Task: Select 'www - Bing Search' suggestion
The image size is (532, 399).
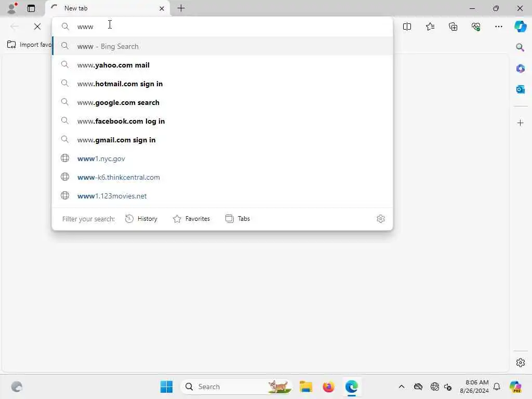Action: click(x=222, y=46)
